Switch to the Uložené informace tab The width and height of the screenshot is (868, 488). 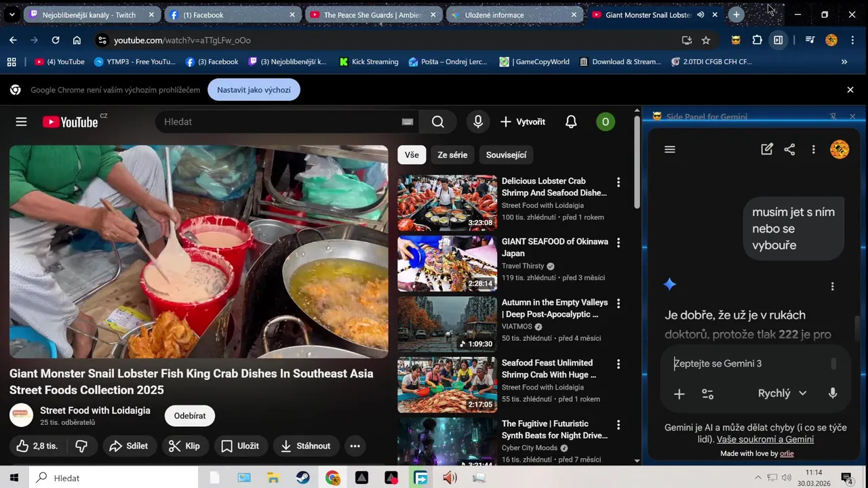515,14
